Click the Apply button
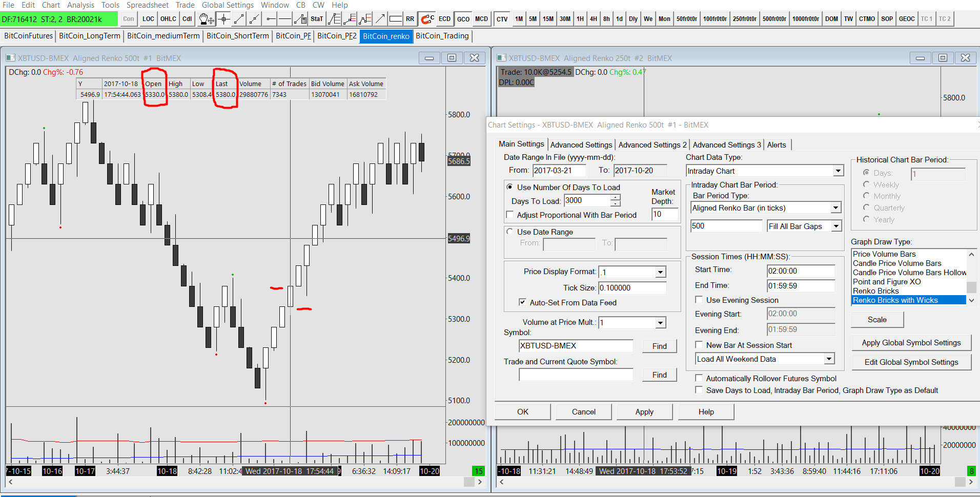980x497 pixels. coord(644,411)
